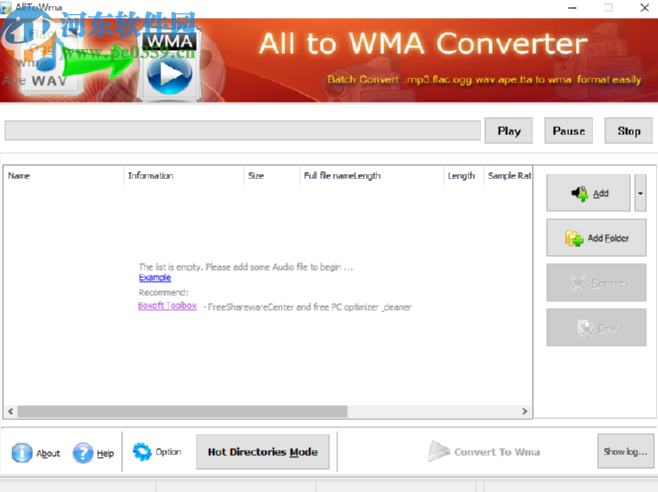
Task: Click the Remove button
Action: (x=596, y=283)
